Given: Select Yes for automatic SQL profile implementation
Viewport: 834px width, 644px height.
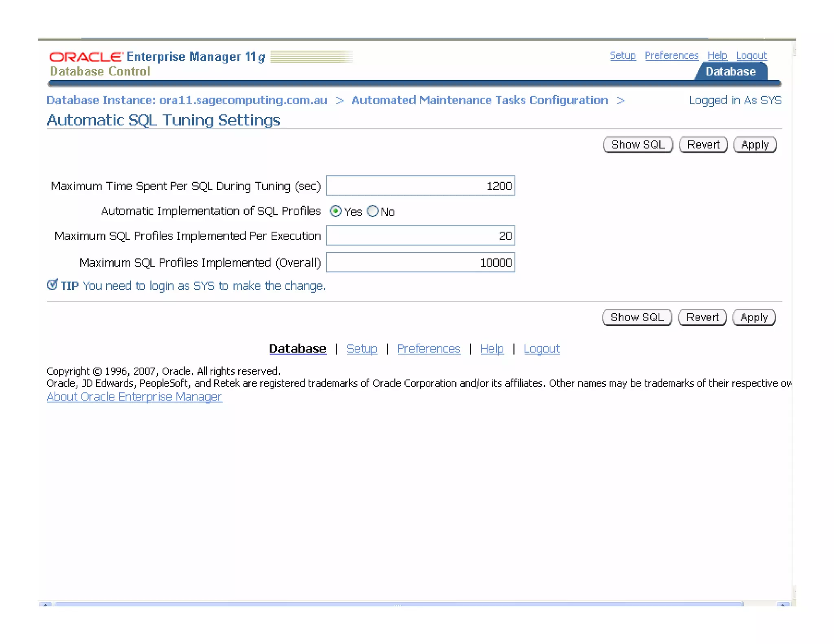Looking at the screenshot, I should coord(336,211).
